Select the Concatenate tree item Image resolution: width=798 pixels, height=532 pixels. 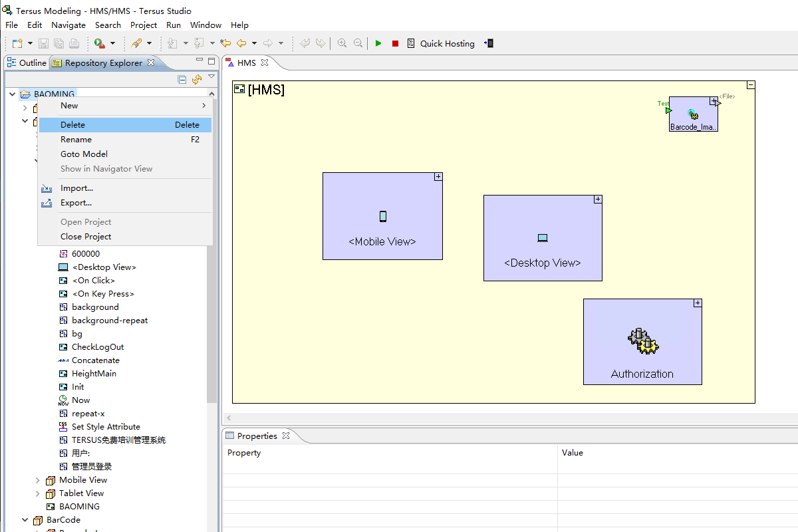pyautogui.click(x=88, y=360)
